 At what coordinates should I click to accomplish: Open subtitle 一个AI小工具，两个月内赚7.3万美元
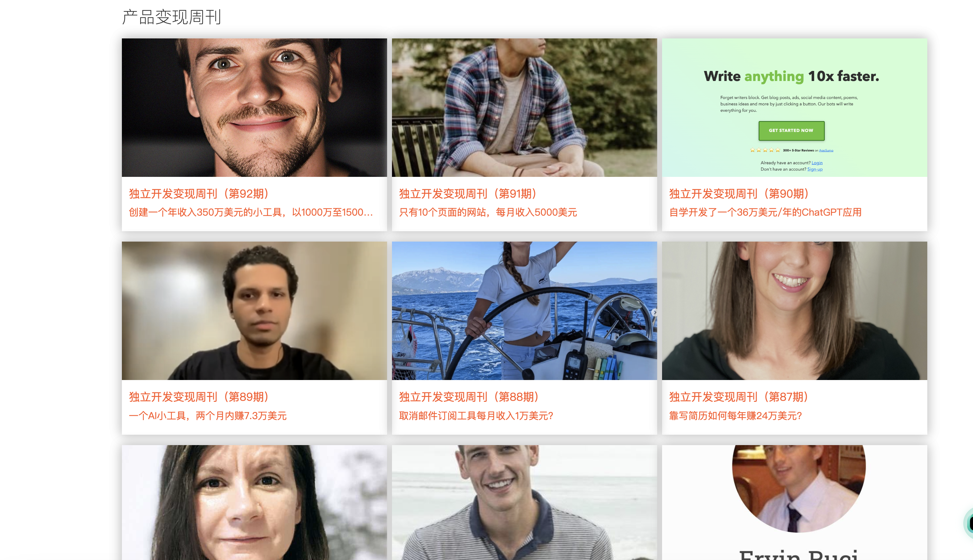pos(208,416)
